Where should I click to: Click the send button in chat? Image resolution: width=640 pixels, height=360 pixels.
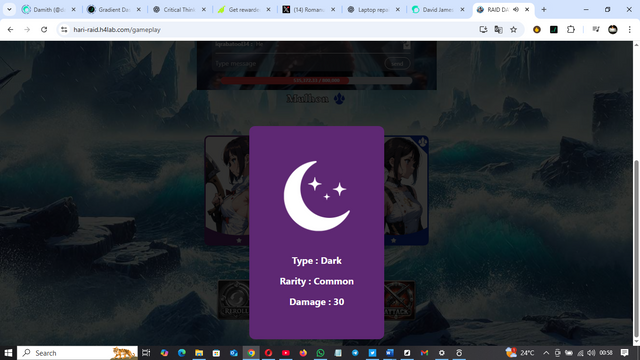pos(397,64)
